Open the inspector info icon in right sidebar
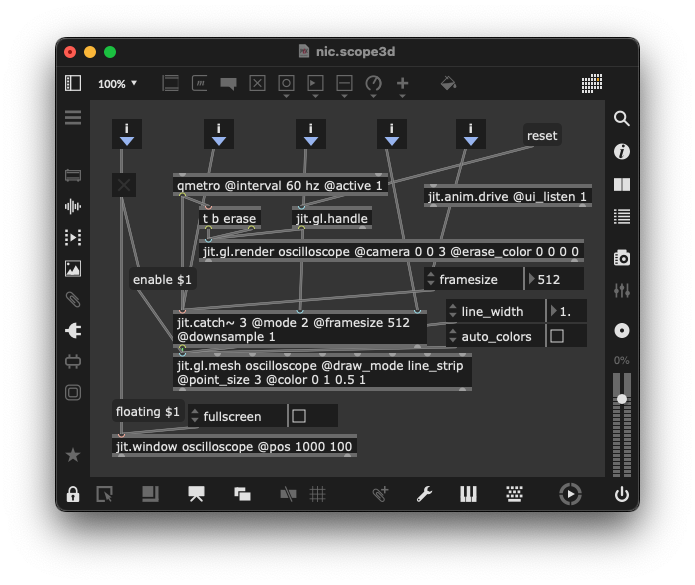The height and width of the screenshot is (585, 695). [621, 151]
